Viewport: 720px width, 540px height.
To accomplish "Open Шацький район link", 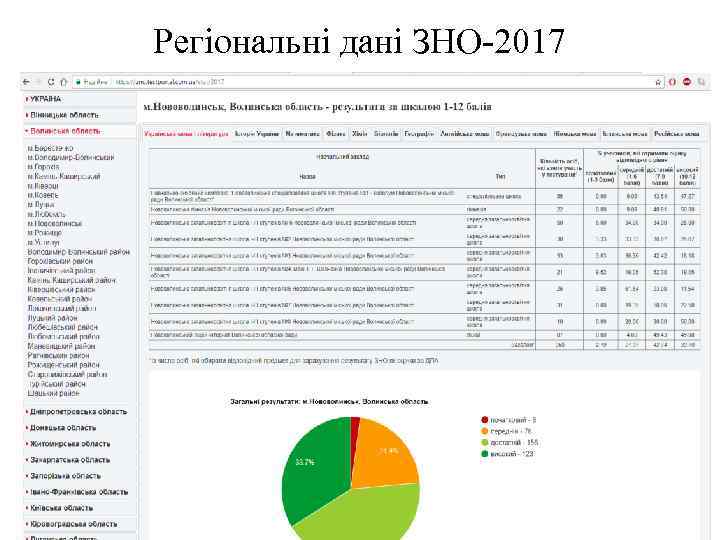I will [53, 394].
